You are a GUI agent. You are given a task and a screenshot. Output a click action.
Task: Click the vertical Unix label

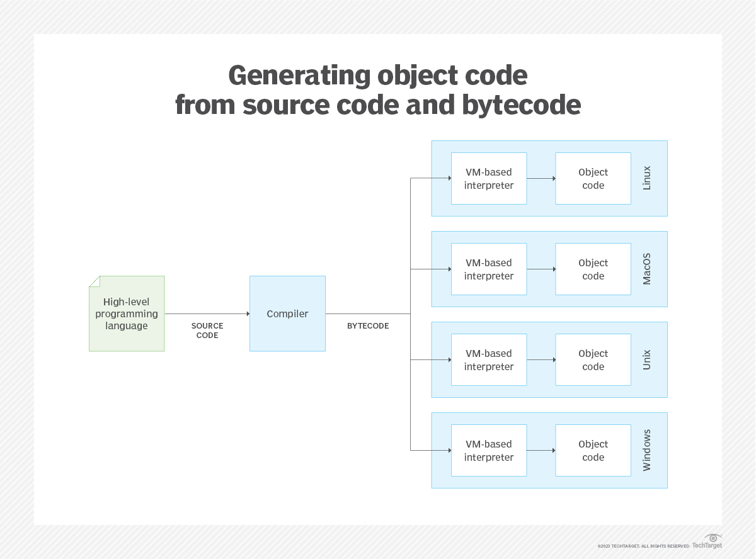point(647,359)
